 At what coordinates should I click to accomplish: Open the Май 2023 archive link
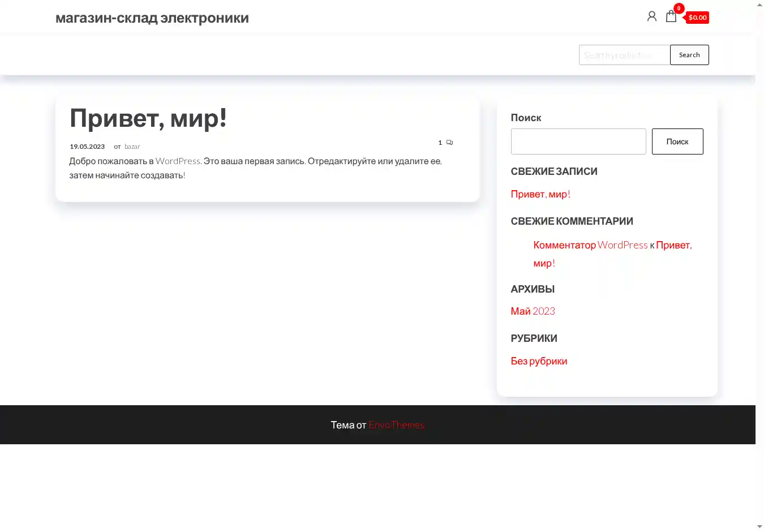tap(533, 311)
